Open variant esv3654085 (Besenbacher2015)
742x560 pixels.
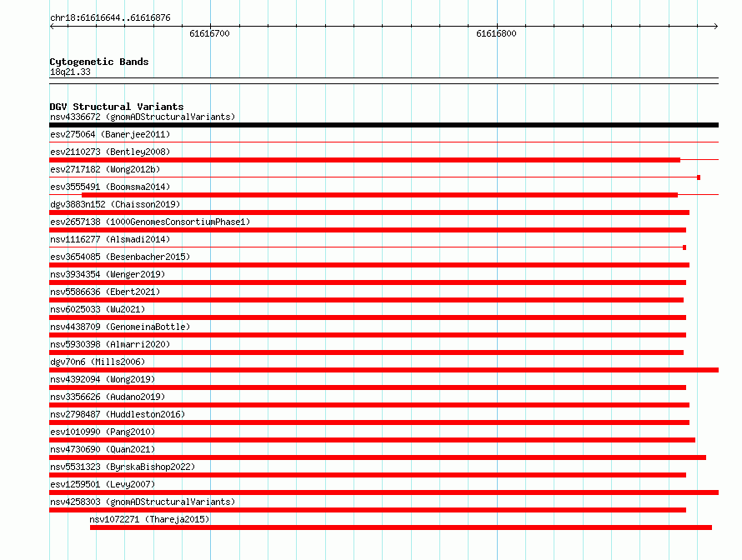tap(120, 257)
